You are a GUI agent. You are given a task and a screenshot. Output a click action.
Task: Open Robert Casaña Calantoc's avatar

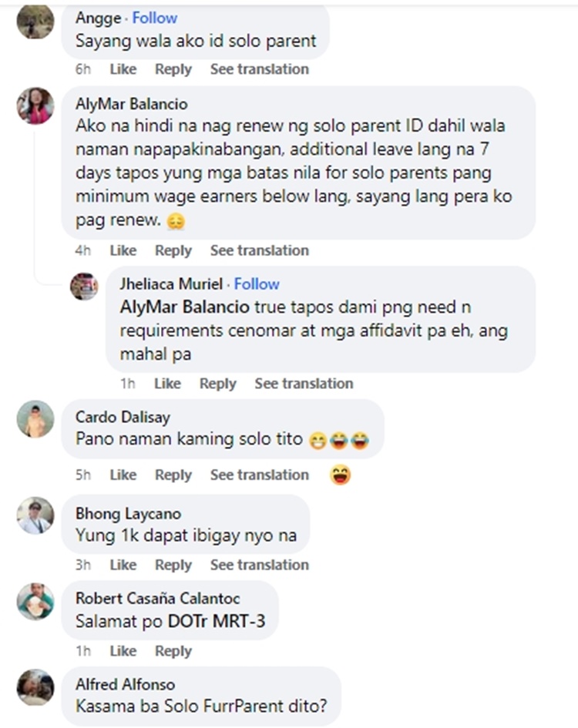[35, 601]
